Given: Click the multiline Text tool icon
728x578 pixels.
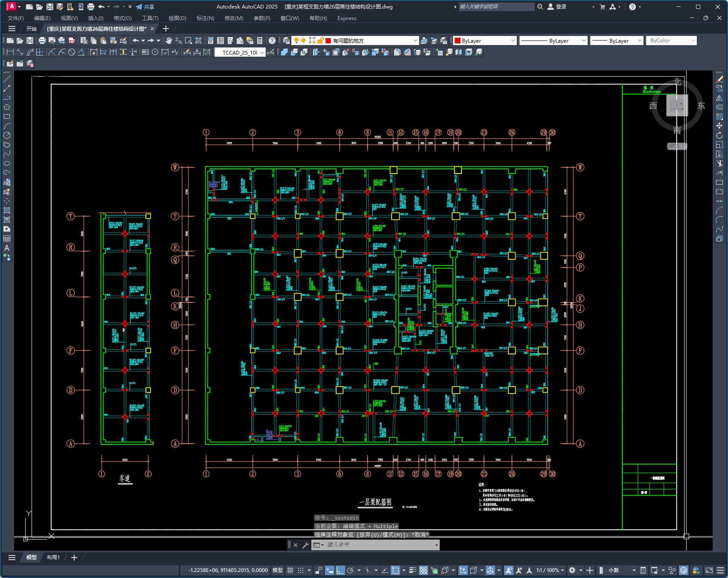Looking at the screenshot, I should pyautogui.click(x=7, y=248).
